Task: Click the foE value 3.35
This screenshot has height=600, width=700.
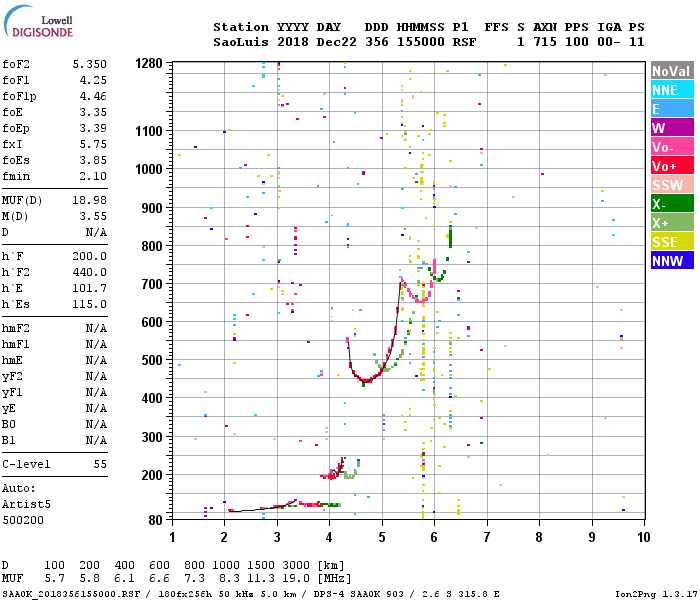Action: [93, 112]
